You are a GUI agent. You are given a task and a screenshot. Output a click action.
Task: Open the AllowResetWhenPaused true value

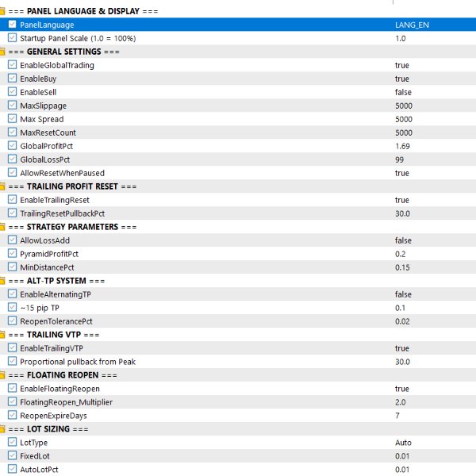[402, 173]
